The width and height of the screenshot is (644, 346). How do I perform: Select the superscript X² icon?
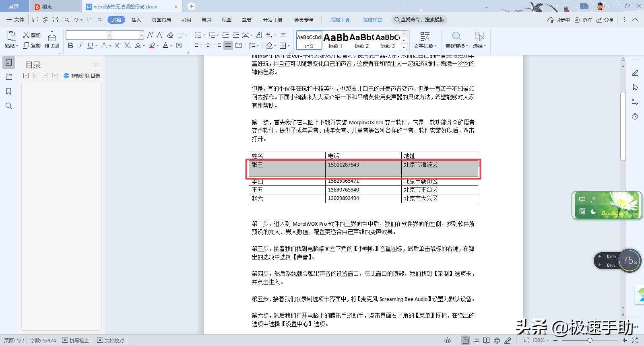click(x=118, y=46)
